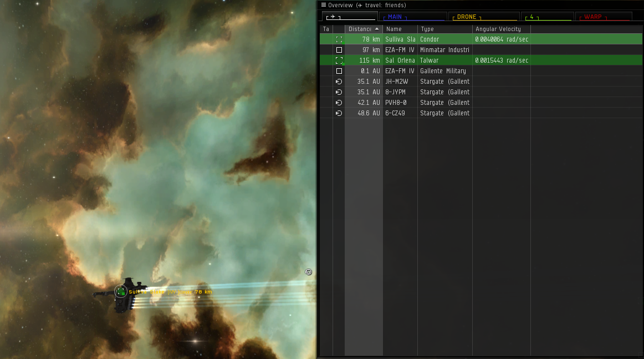Click the Condor ship bracket icon at 78 km
This screenshot has width=644, height=359.
click(x=339, y=39)
